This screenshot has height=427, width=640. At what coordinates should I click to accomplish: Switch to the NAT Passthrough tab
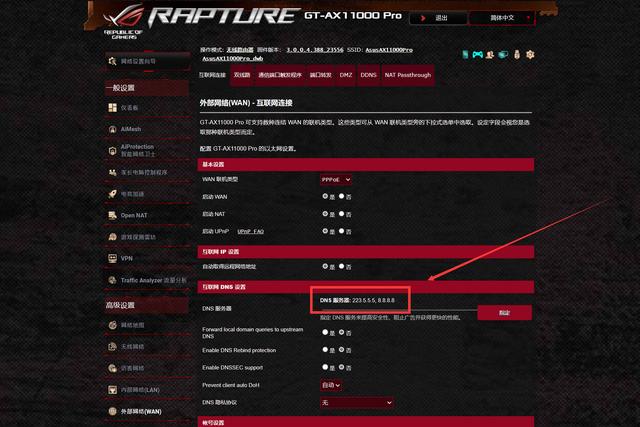click(x=408, y=75)
